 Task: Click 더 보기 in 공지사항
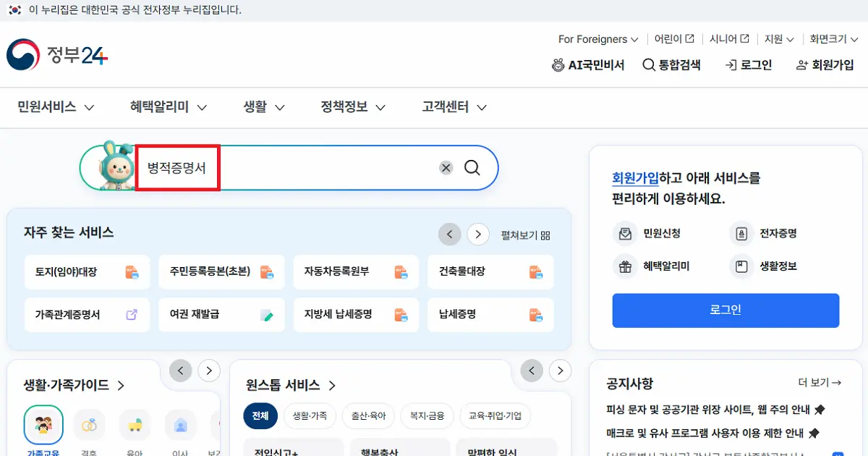coord(820,383)
